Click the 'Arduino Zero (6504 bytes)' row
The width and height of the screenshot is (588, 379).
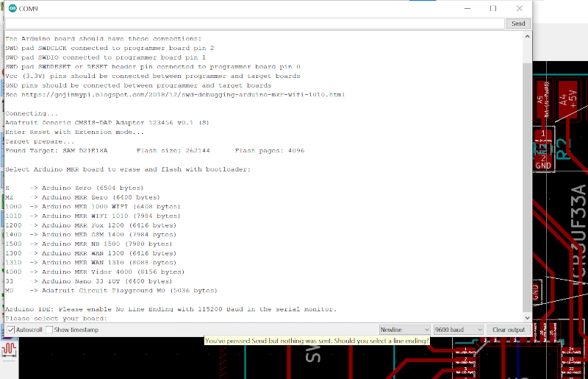coord(74,188)
